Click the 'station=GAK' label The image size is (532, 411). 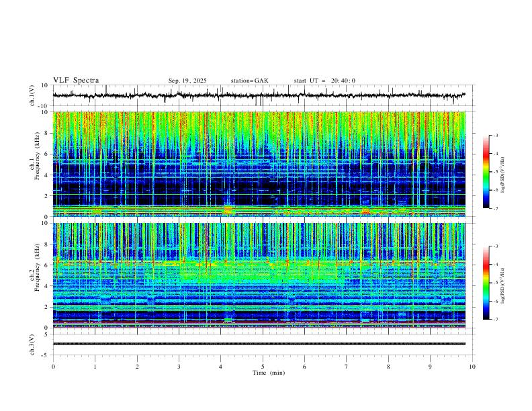point(249,81)
